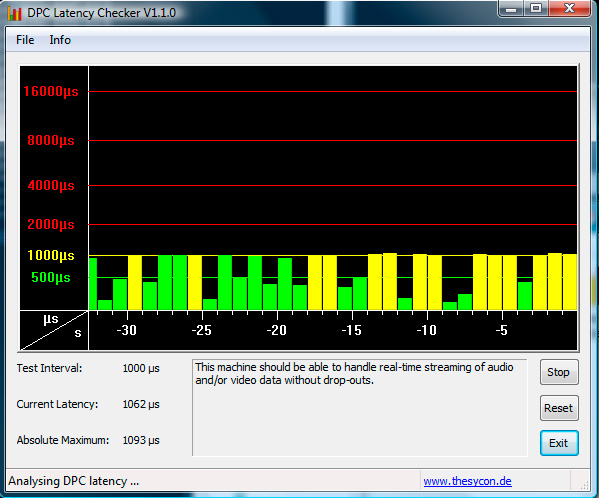This screenshot has width=599, height=498.
Task: Click the window resize grip in status bar
Action: point(584,485)
